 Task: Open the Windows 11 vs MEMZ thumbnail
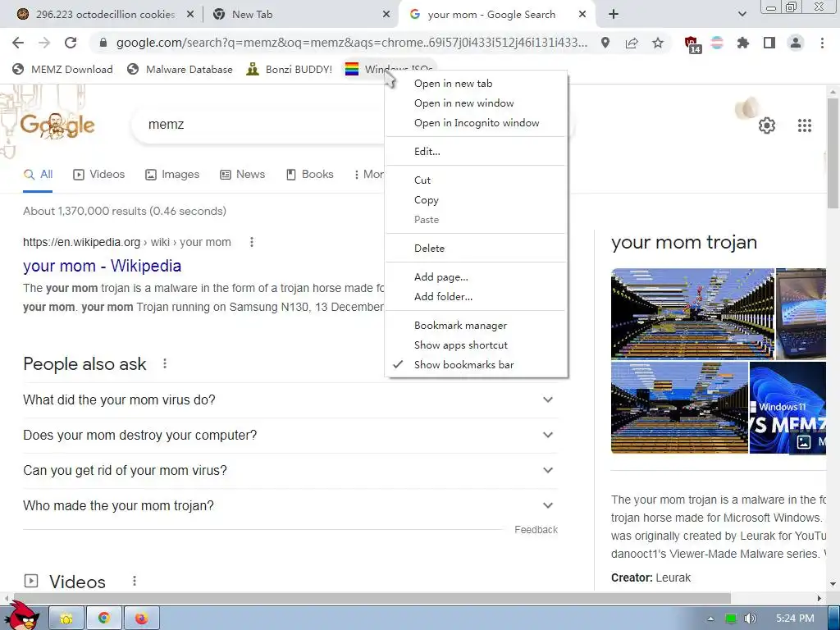[x=787, y=407]
